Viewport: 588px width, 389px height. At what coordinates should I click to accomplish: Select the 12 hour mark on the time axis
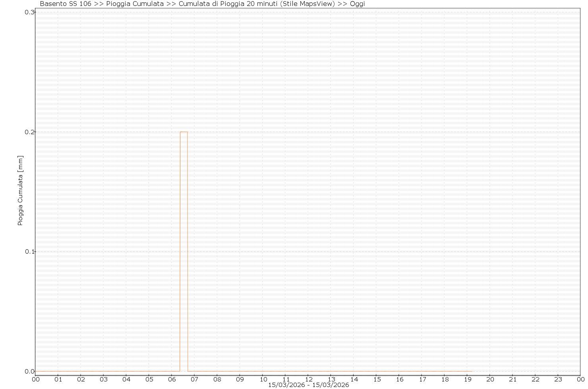[x=308, y=379]
